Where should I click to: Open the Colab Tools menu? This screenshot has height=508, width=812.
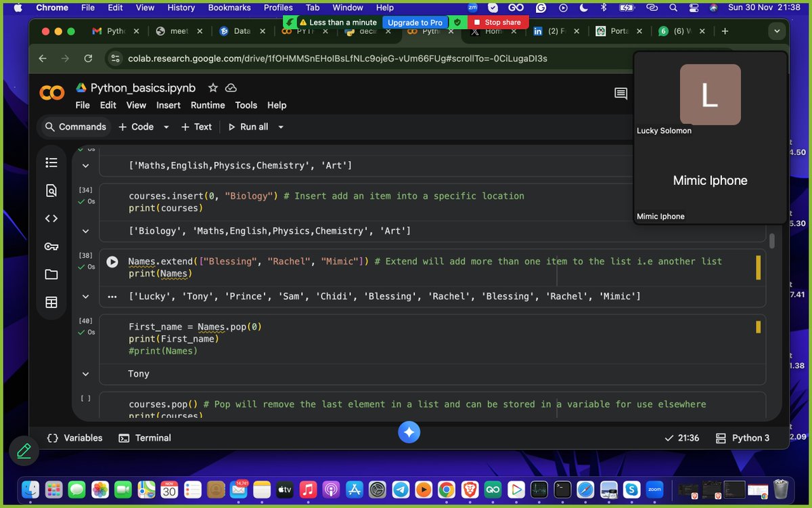pyautogui.click(x=246, y=105)
